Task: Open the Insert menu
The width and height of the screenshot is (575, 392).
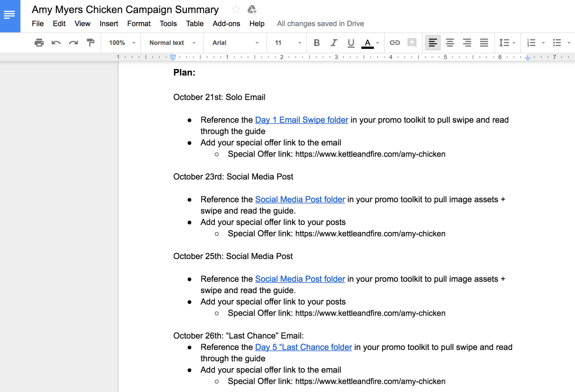Action: [x=109, y=24]
